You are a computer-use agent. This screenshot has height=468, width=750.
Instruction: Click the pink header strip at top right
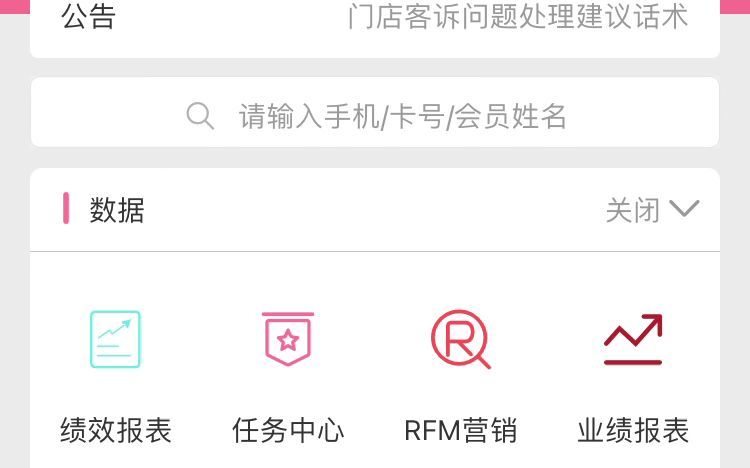(735, 6)
